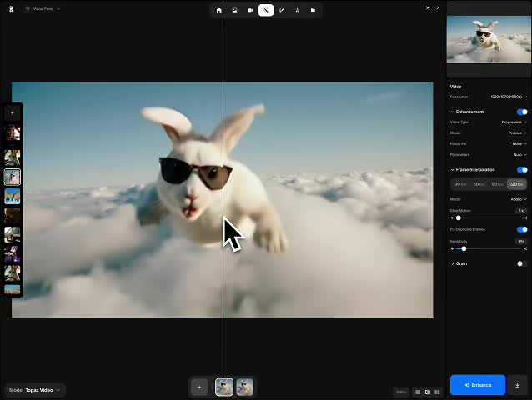532x400 pixels.
Task: Select the second bottom version thumbnail
Action: click(x=244, y=387)
